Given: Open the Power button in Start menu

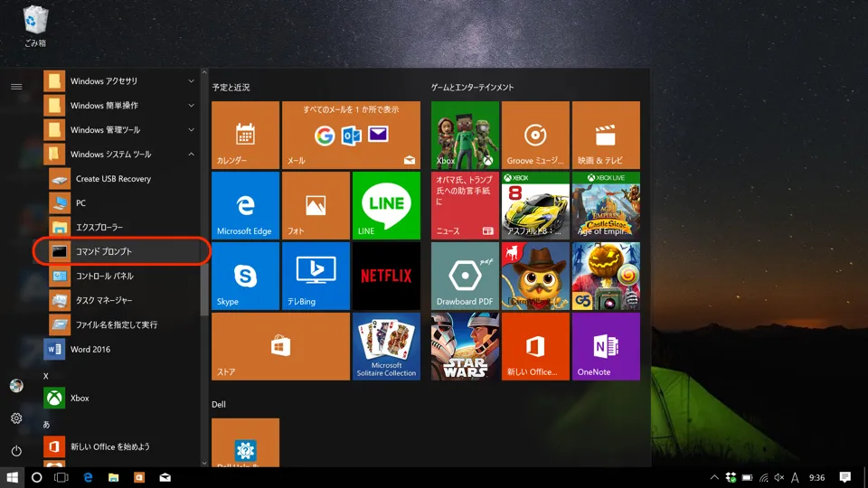Looking at the screenshot, I should pos(16,451).
